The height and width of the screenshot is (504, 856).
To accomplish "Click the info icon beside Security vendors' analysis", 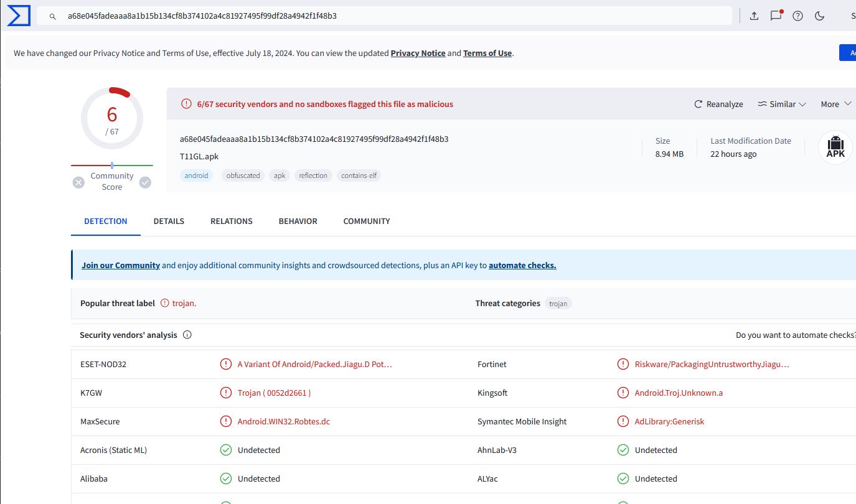I will pyautogui.click(x=187, y=335).
